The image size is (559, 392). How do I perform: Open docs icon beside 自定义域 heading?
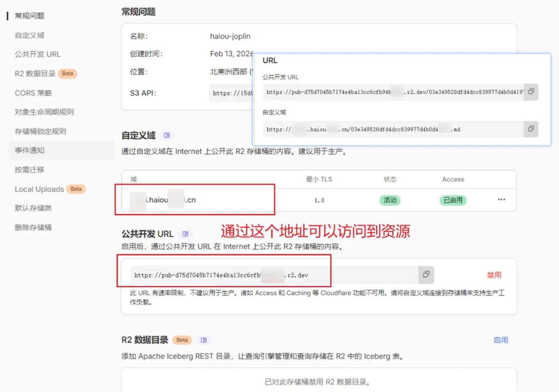167,135
